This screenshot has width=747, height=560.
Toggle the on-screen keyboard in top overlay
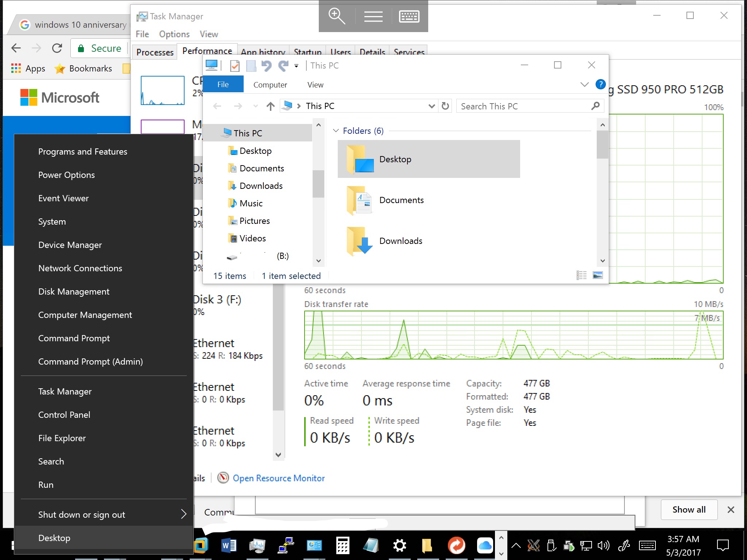409,16
